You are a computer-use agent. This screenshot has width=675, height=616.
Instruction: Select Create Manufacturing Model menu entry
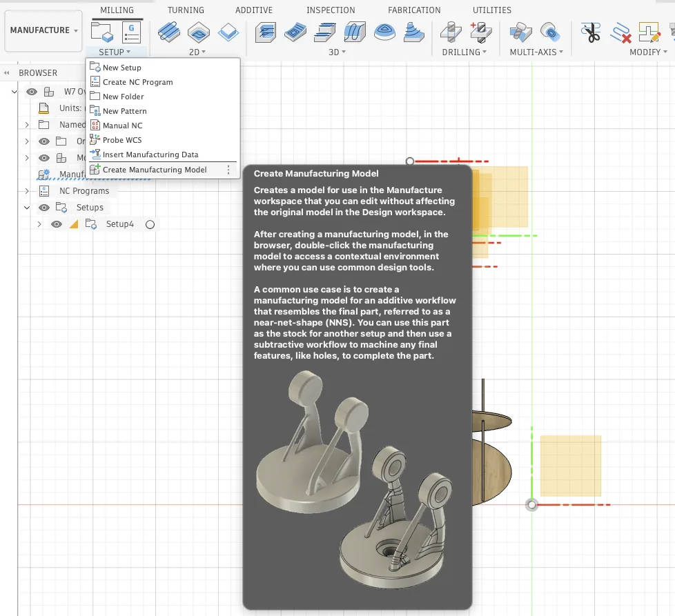coord(155,170)
